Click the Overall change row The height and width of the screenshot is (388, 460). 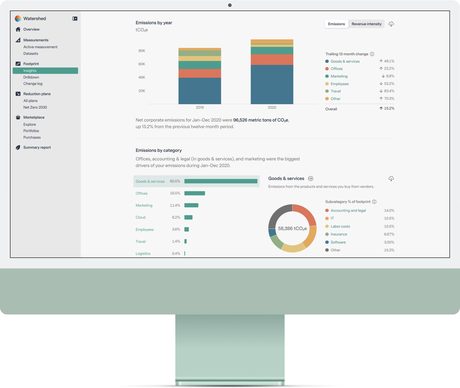[x=360, y=109]
